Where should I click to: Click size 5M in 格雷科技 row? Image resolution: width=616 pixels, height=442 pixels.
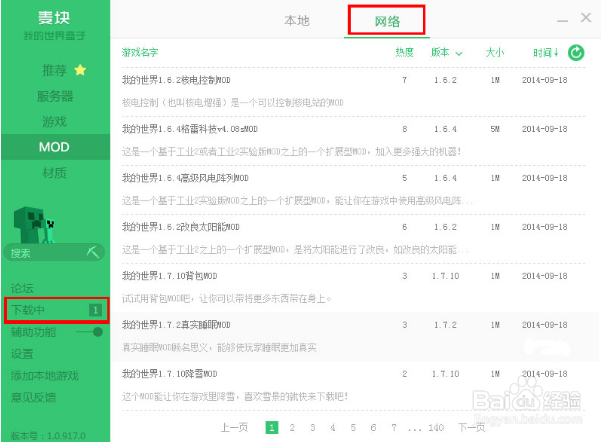(x=495, y=129)
